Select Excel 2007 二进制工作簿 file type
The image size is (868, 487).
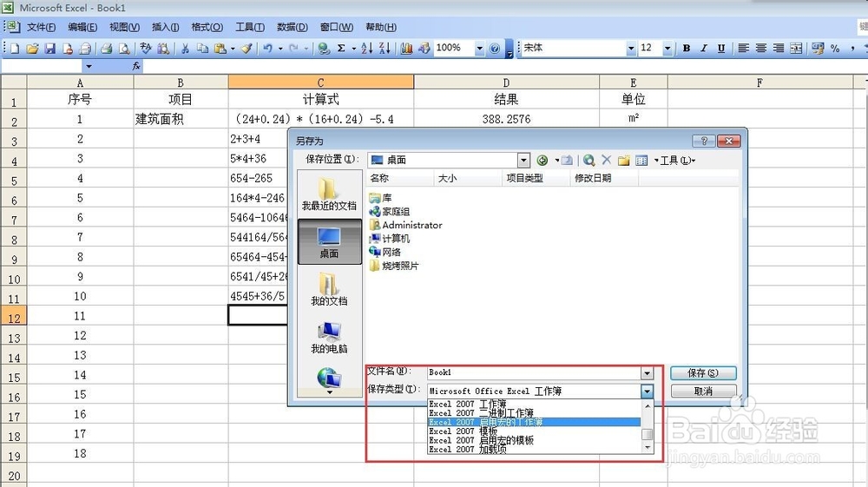(x=534, y=413)
